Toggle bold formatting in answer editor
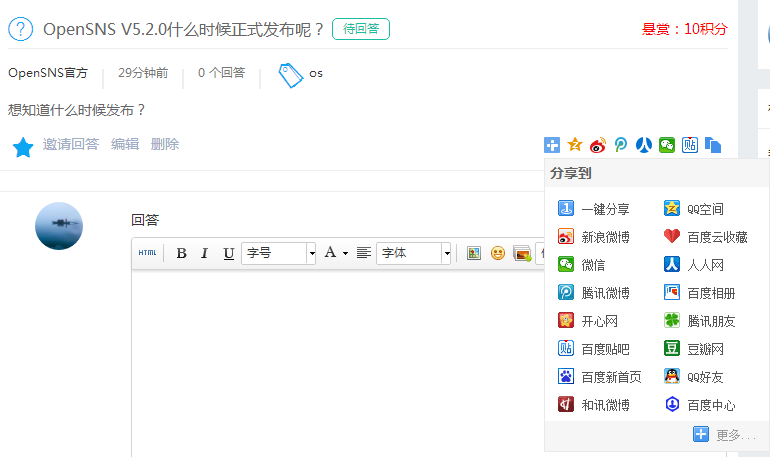 pos(181,253)
